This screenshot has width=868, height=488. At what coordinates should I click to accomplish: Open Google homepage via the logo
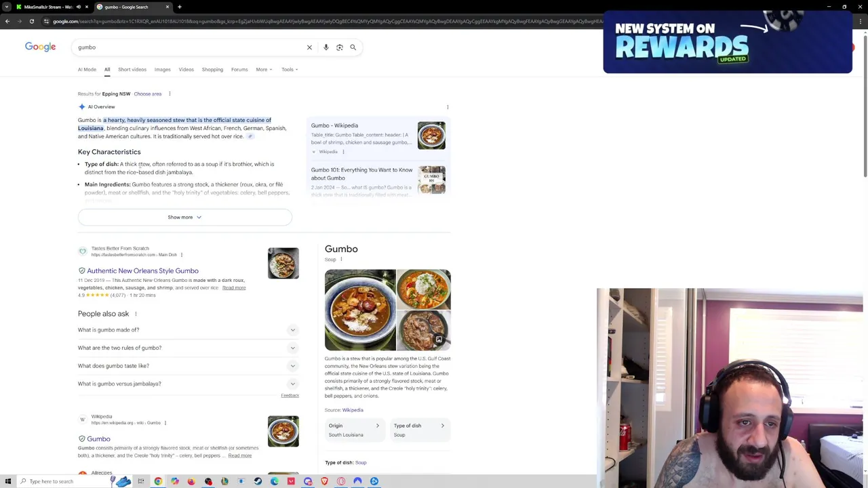click(x=40, y=47)
